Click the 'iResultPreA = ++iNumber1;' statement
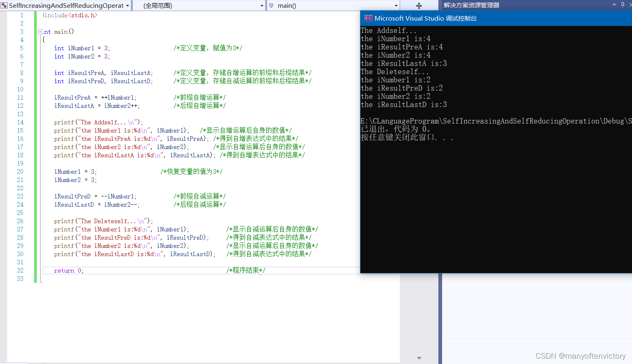 click(95, 98)
